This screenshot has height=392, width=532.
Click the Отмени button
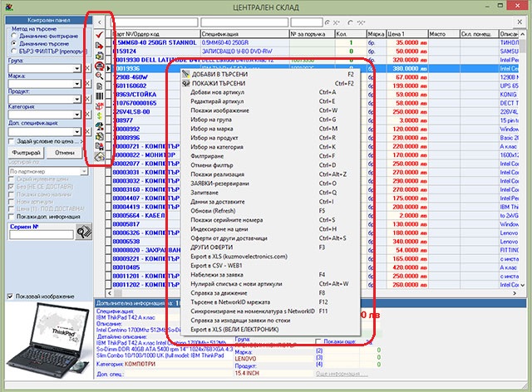click(x=65, y=153)
